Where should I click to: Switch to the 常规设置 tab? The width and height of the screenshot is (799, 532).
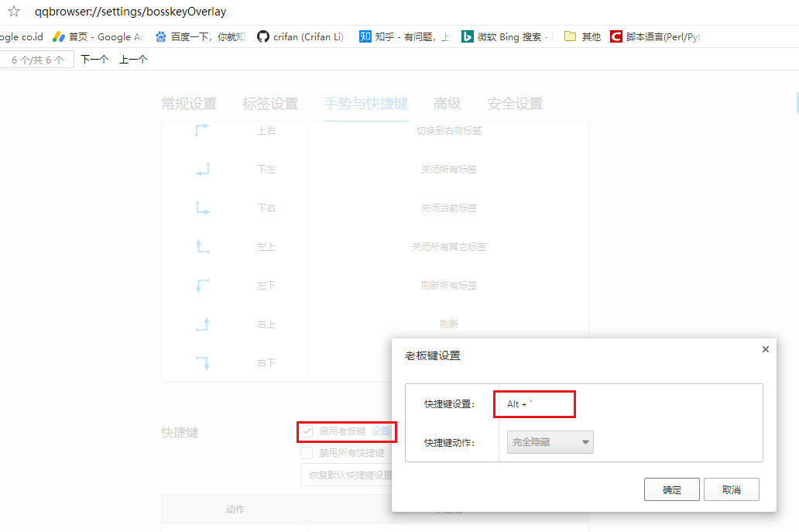tap(189, 104)
